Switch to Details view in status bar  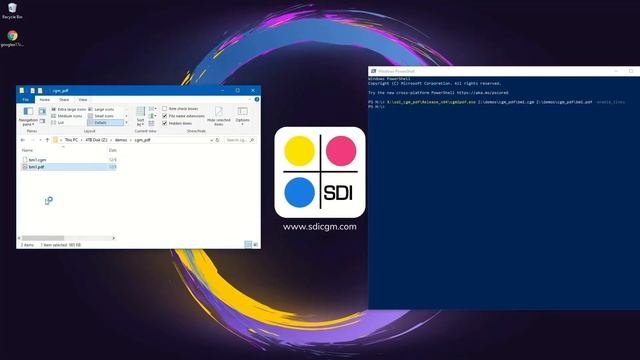(248, 244)
